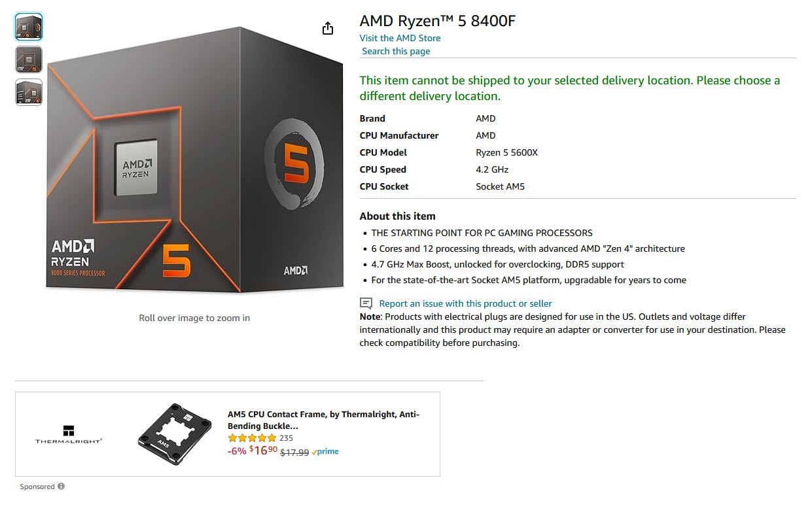Click the Search this page link
This screenshot has width=812, height=512.
(x=396, y=51)
